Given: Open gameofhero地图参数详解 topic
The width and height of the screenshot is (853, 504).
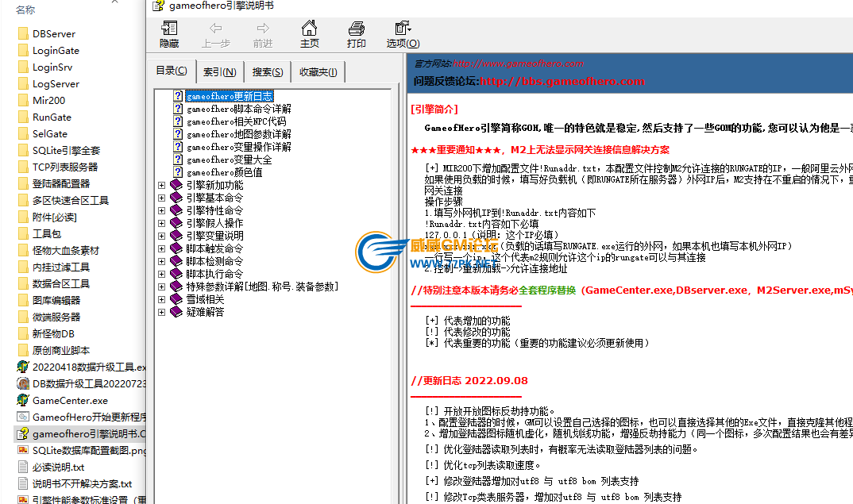Looking at the screenshot, I should pos(239,134).
